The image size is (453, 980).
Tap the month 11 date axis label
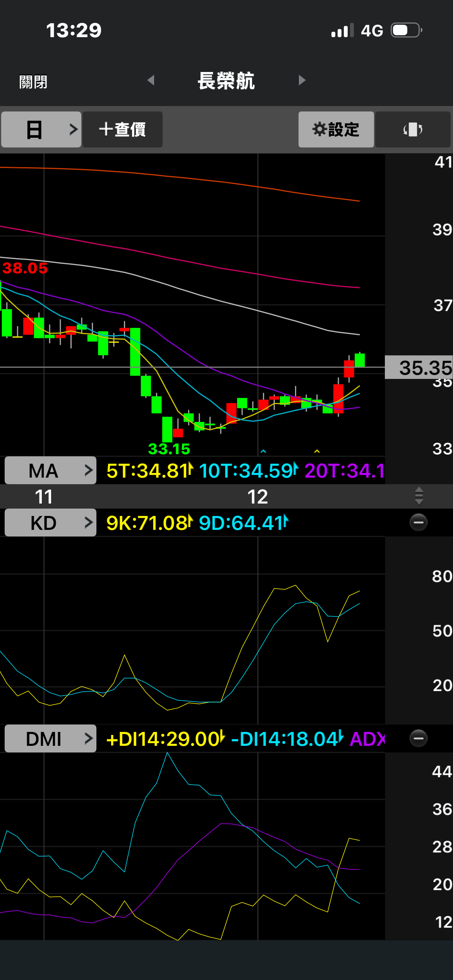tap(43, 497)
